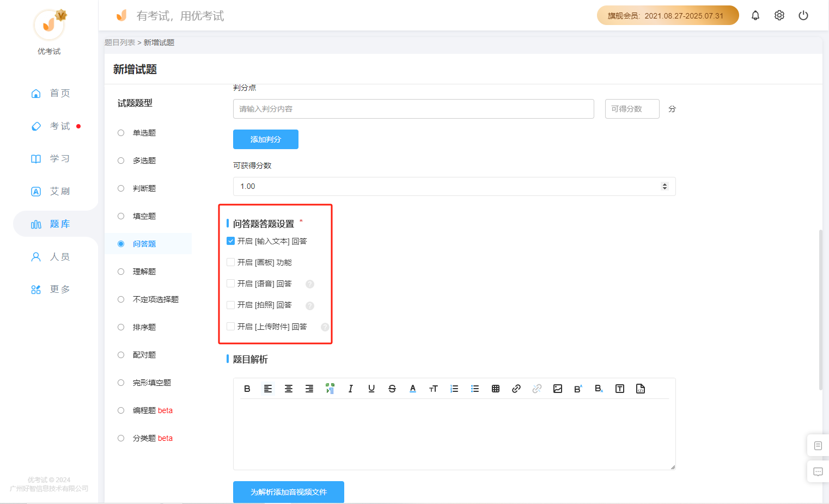Focus the 请输入判分内容 input field
The width and height of the screenshot is (829, 504).
click(413, 109)
